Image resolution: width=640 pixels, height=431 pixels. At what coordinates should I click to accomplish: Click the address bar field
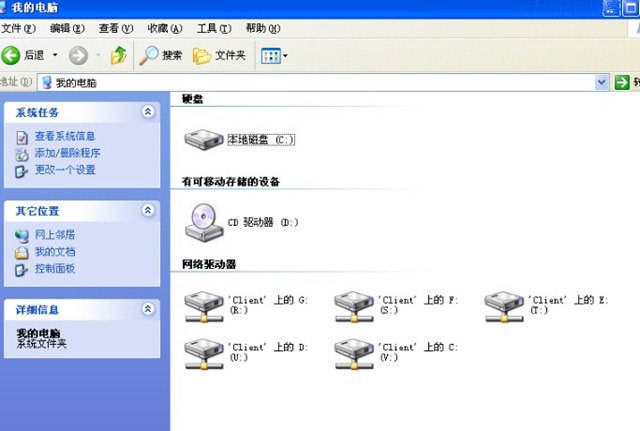323,82
